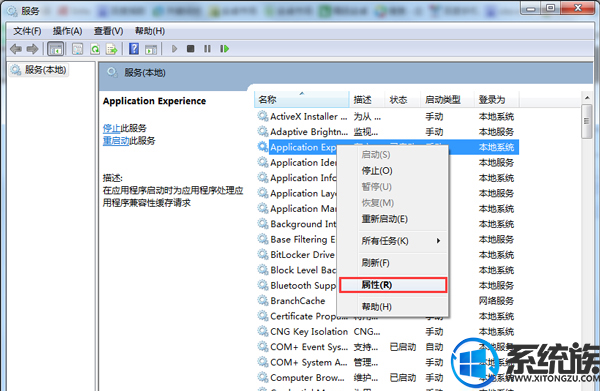Toggle the console tree pane icon
The image size is (600, 391).
[x=55, y=49]
